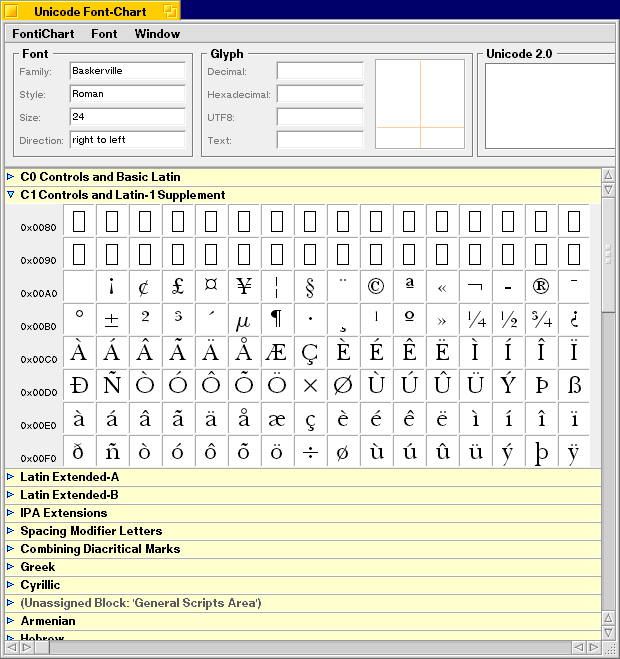This screenshot has width=620, height=659.
Task: Select the capital Thorn glyph Þ
Action: 541,385
